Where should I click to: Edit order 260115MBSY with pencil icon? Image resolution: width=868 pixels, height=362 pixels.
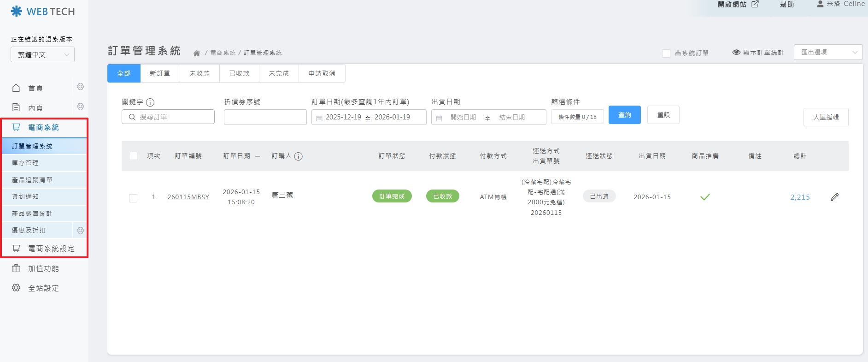(x=835, y=197)
